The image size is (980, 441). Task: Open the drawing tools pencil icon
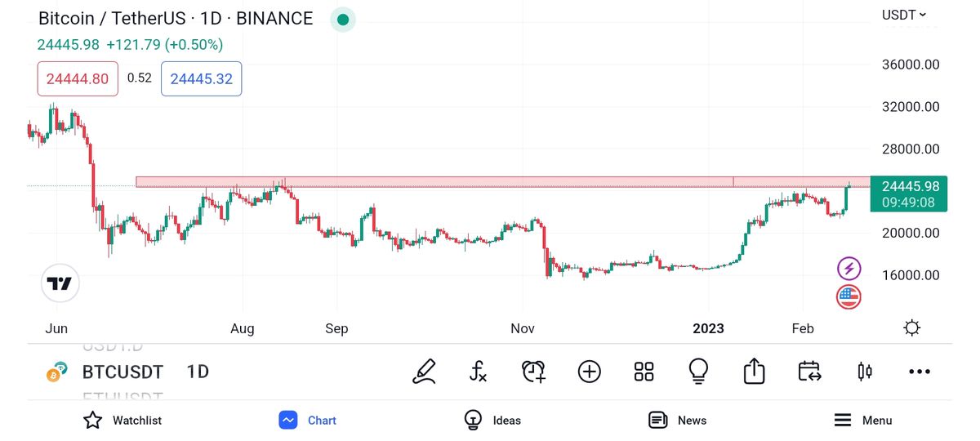425,372
